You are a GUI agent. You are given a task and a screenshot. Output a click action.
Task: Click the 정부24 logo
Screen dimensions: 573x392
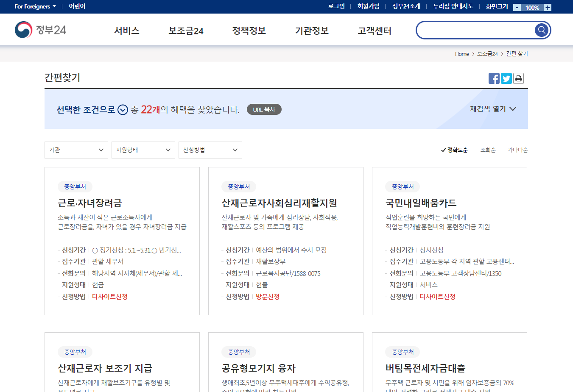[x=40, y=30]
